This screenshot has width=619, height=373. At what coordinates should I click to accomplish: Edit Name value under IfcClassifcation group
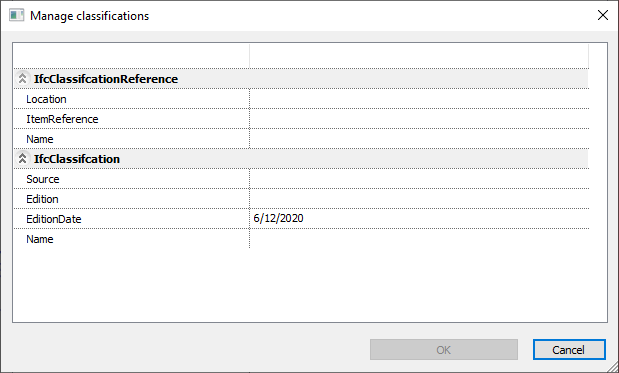(419, 239)
